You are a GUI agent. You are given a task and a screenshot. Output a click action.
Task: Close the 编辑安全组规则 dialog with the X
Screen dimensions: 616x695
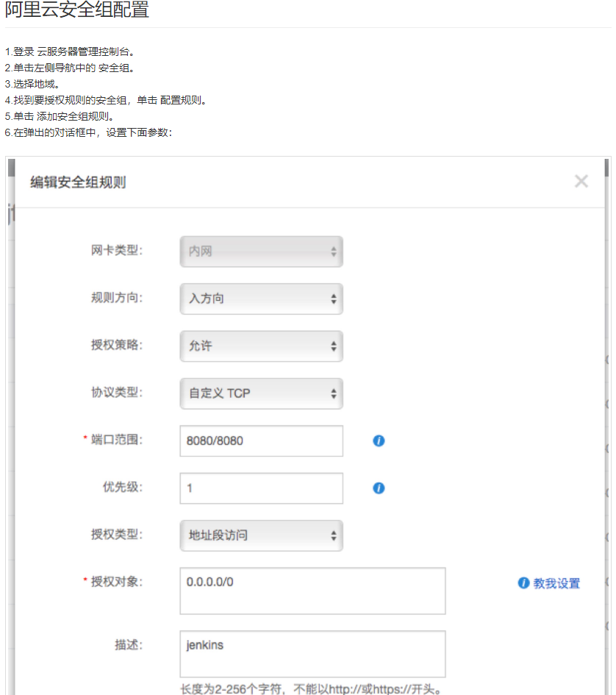[581, 181]
